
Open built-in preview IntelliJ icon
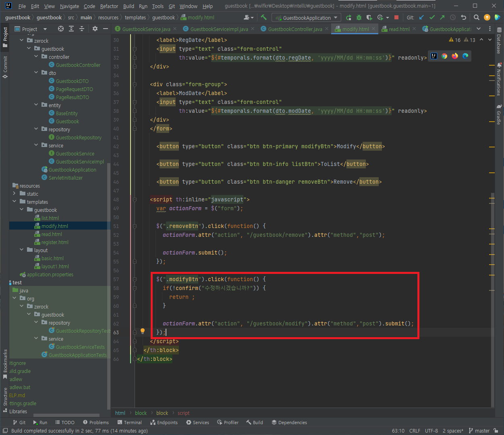[x=434, y=56]
